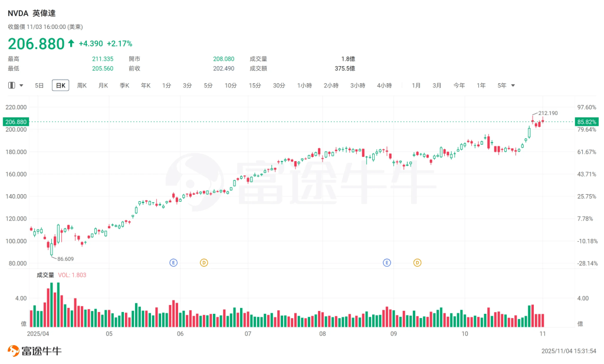Switch to the 周K weekly chart tab
Image resolution: width=604 pixels, height=364 pixels.
(81, 85)
